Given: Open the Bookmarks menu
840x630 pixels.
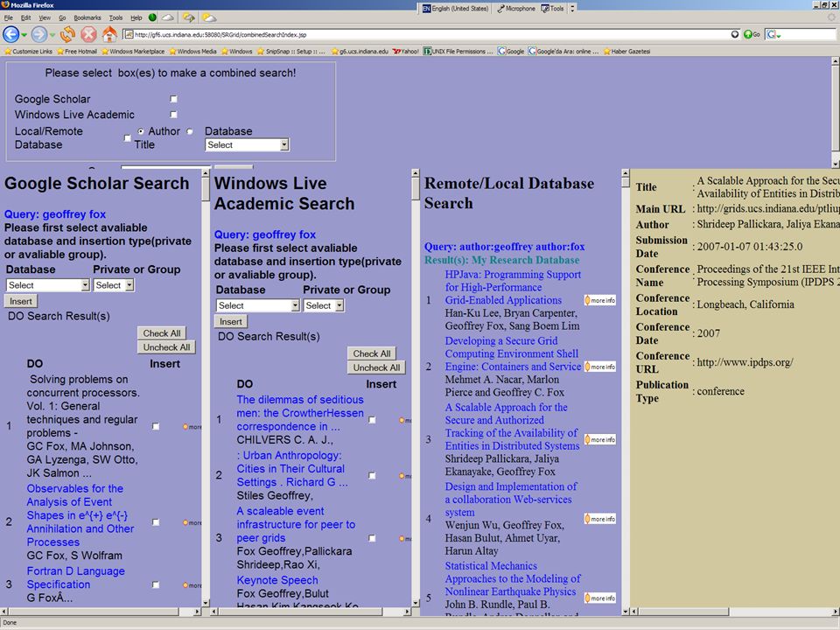Looking at the screenshot, I should click(x=87, y=17).
